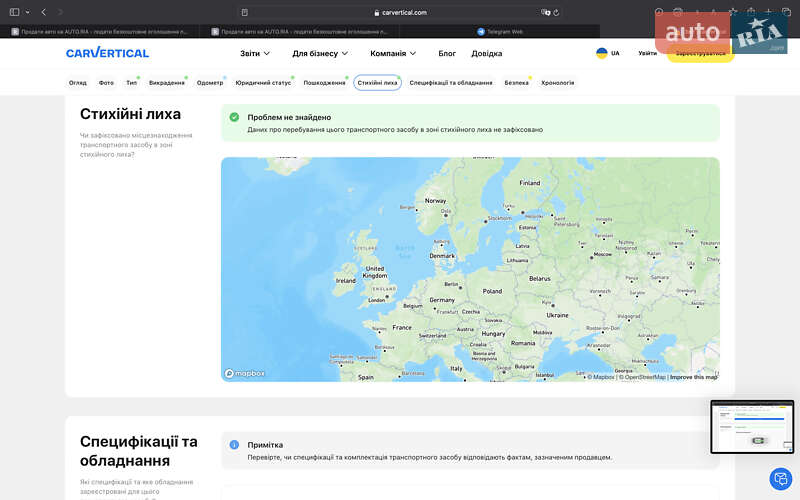Open the Блог link

point(447,53)
